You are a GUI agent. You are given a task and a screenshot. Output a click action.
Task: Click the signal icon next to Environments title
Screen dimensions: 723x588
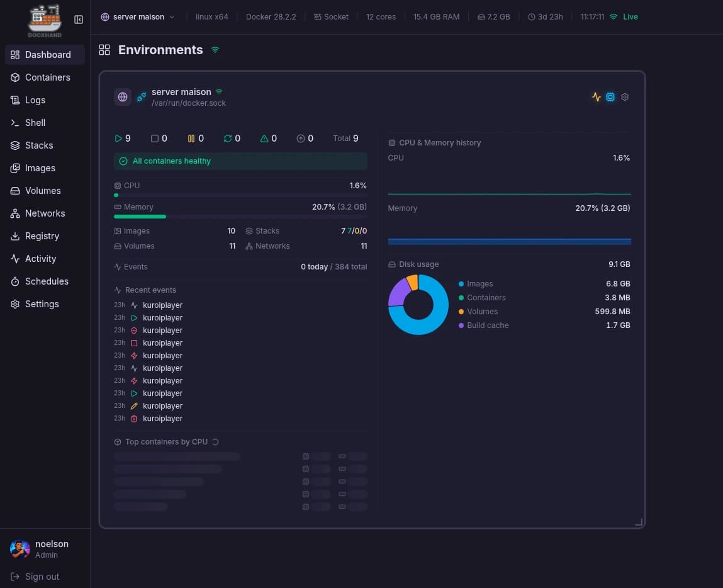[215, 50]
